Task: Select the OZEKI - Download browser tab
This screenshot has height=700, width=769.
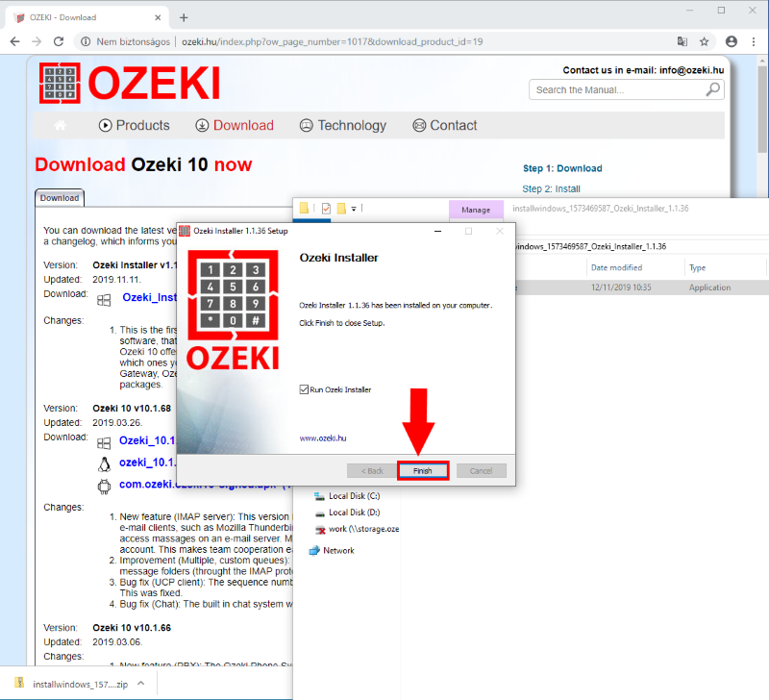Action: pos(87,17)
